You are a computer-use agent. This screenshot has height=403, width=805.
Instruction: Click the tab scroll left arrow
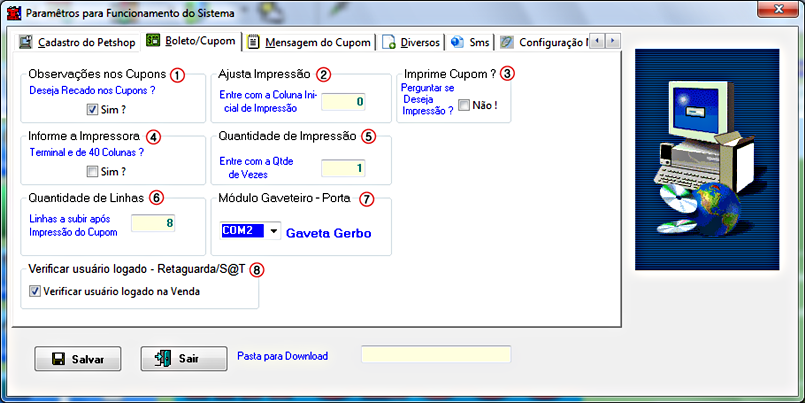coord(597,41)
